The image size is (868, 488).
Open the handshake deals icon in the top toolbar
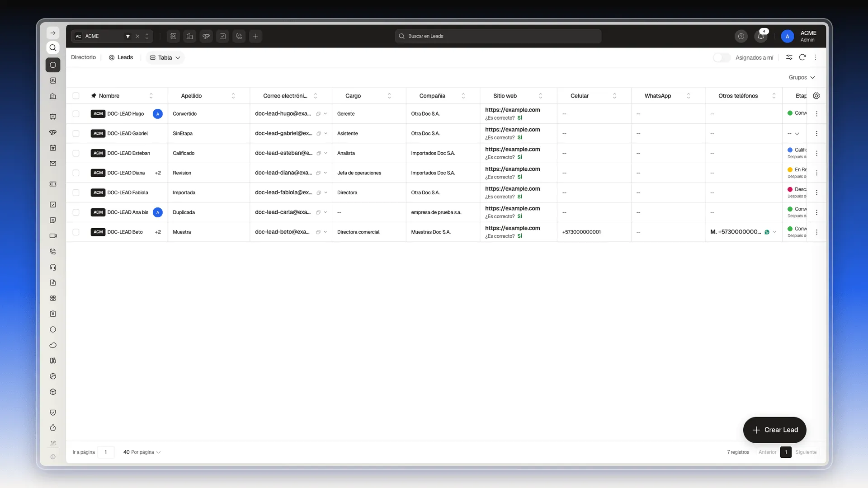tap(206, 36)
